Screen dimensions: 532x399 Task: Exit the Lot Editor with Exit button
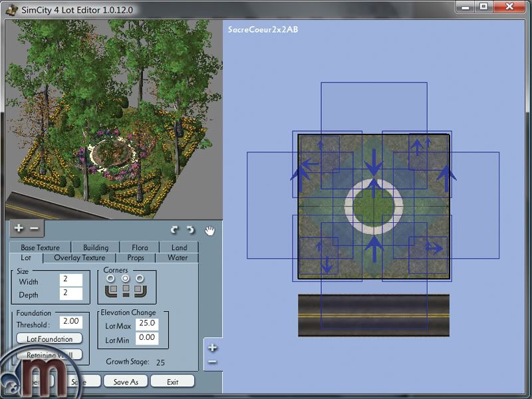173,382
